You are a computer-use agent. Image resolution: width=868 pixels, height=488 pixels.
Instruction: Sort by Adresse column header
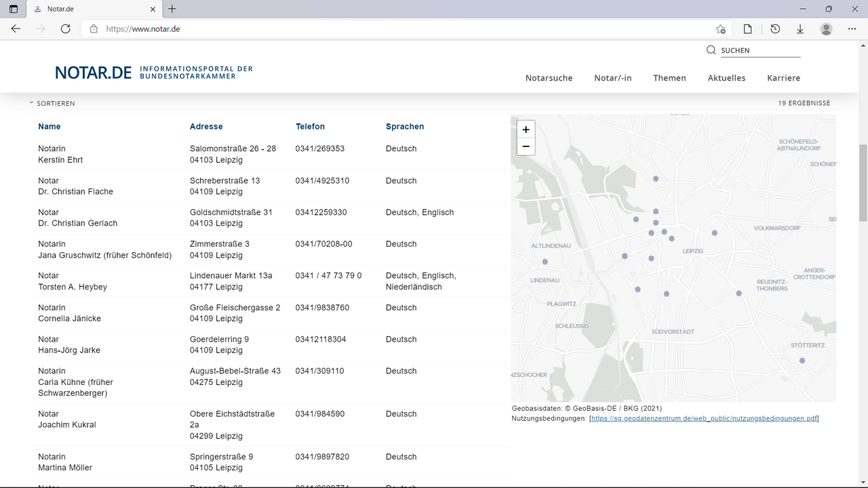pyautogui.click(x=206, y=127)
